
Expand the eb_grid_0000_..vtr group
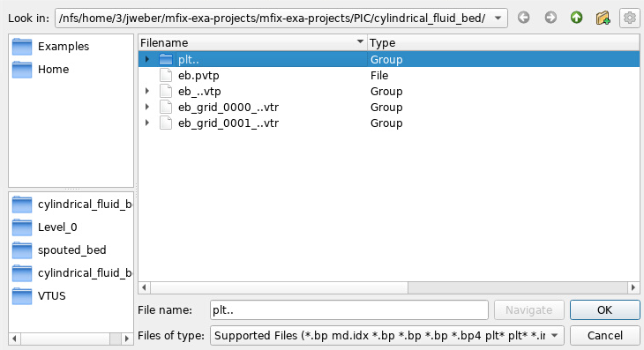coord(146,107)
